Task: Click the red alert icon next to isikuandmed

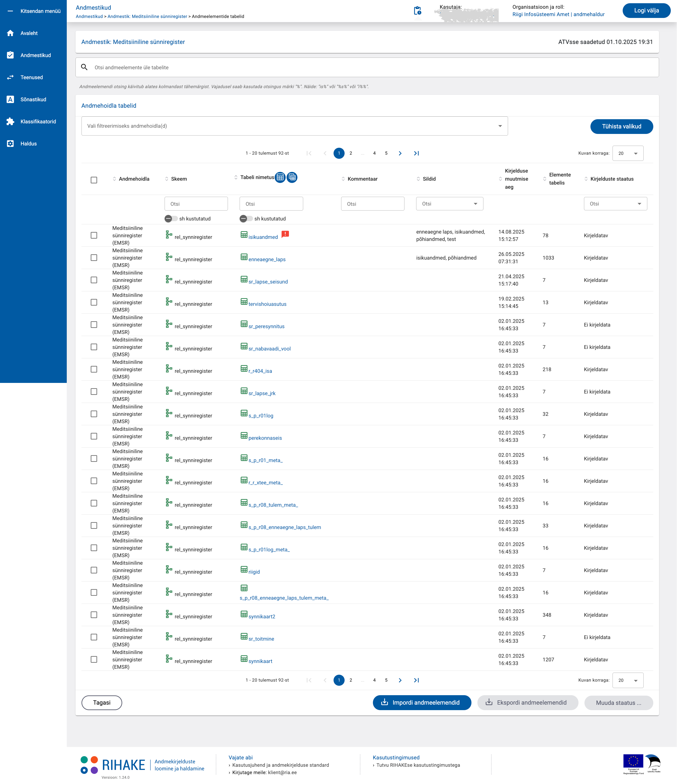Action: click(285, 234)
